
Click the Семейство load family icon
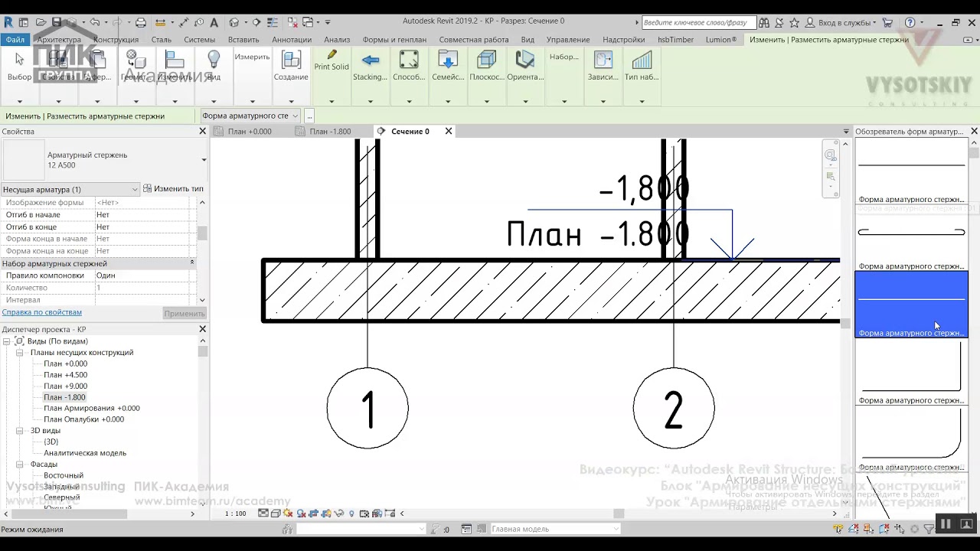tap(448, 60)
